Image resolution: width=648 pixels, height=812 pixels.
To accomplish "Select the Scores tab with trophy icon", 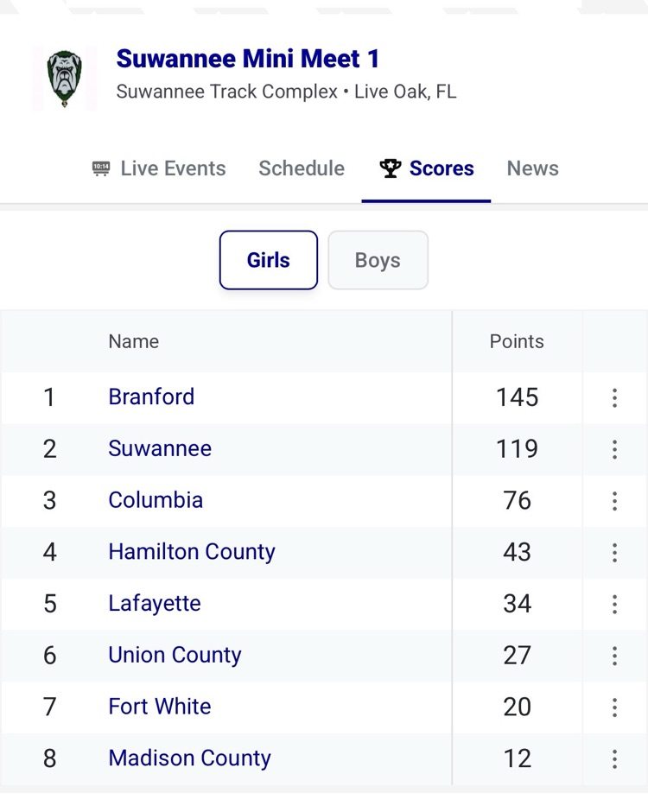I will coord(427,168).
